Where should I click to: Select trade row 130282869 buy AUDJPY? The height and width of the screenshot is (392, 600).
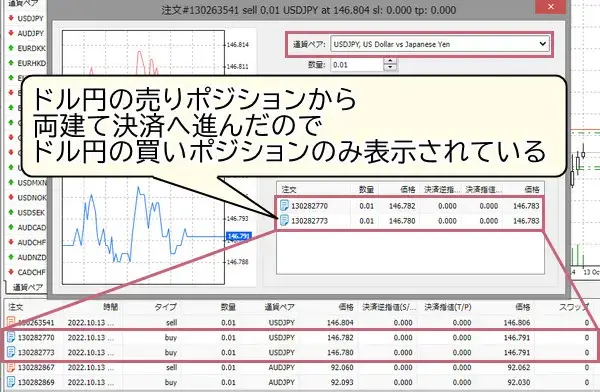pyautogui.click(x=300, y=382)
